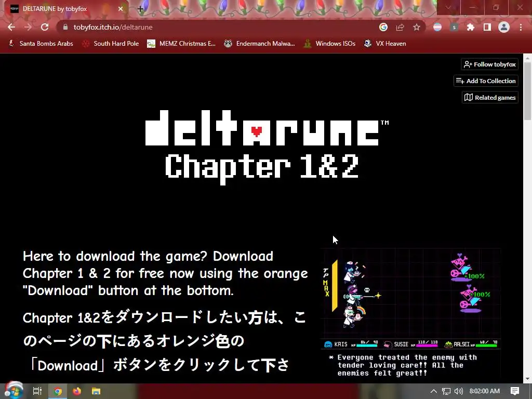
Task: Open File Explorer from the taskbar
Action: 96,391
